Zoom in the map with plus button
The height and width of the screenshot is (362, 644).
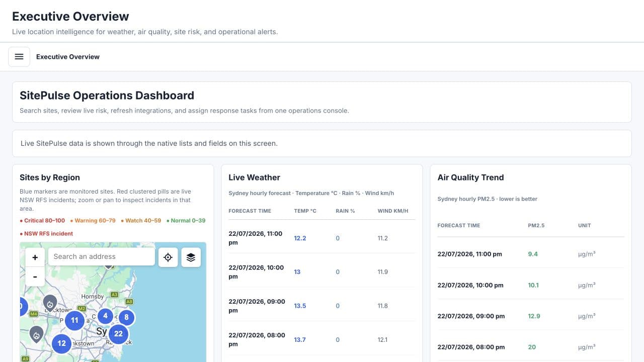pos(35,257)
